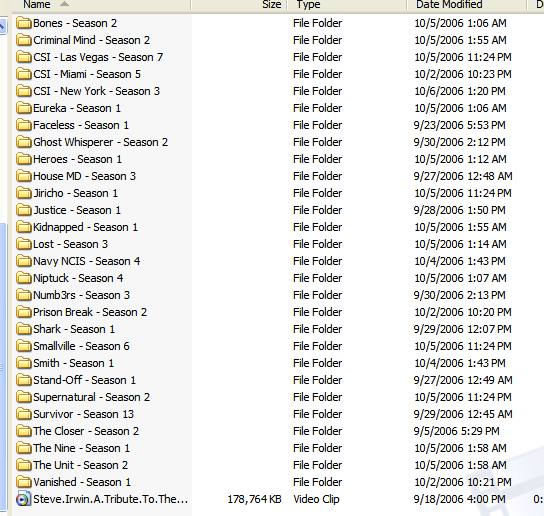Sort by the Name column header
This screenshot has height=516, width=544.
click(101, 5)
